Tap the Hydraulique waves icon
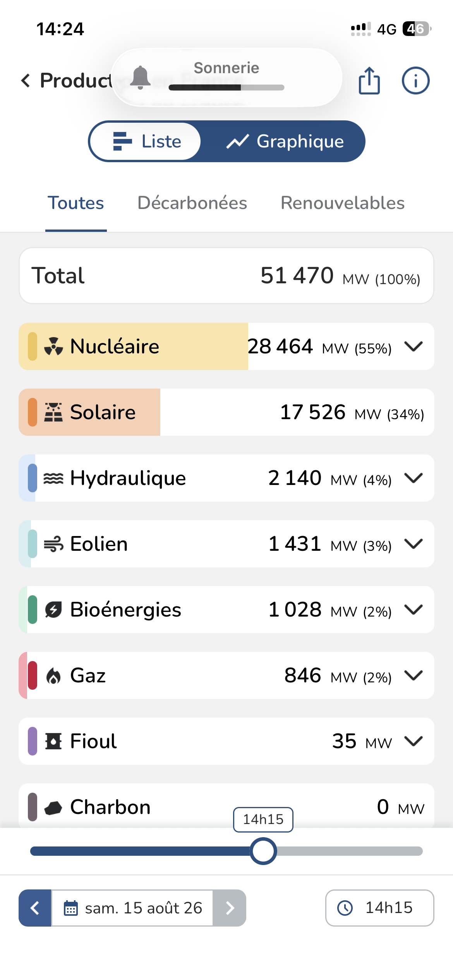 click(53, 478)
